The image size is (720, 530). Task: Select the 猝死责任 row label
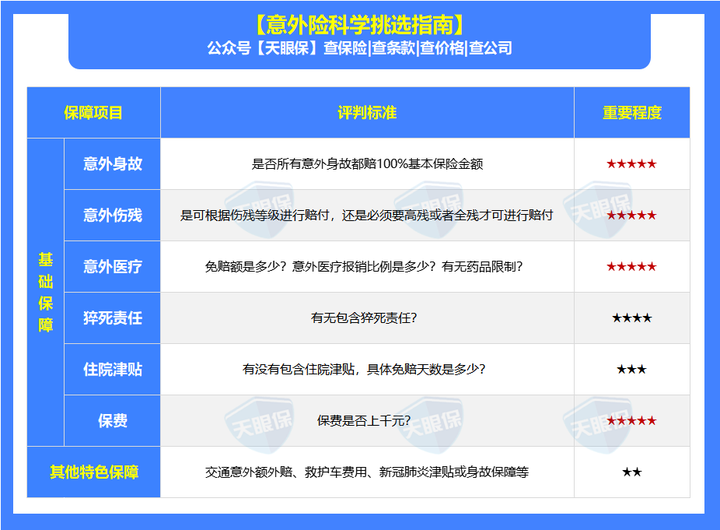pyautogui.click(x=112, y=318)
